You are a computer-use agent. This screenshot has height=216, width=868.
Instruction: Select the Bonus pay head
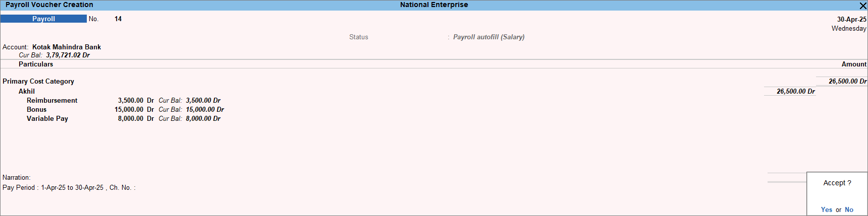coord(36,109)
